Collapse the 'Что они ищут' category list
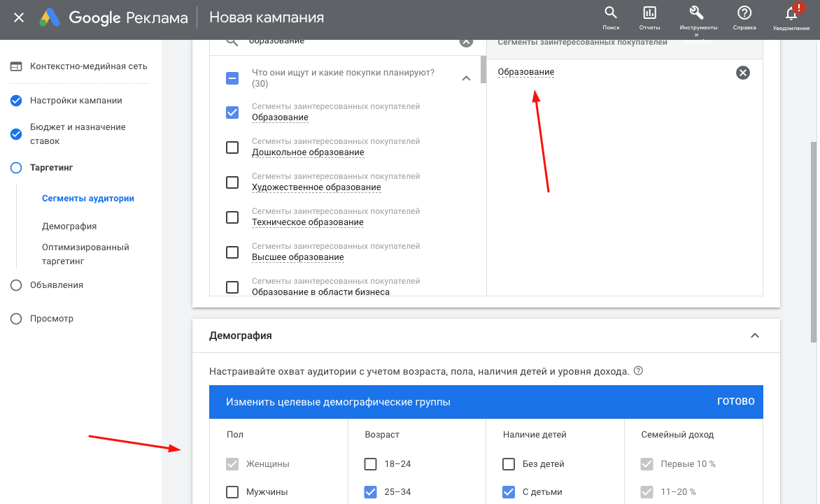 (466, 78)
